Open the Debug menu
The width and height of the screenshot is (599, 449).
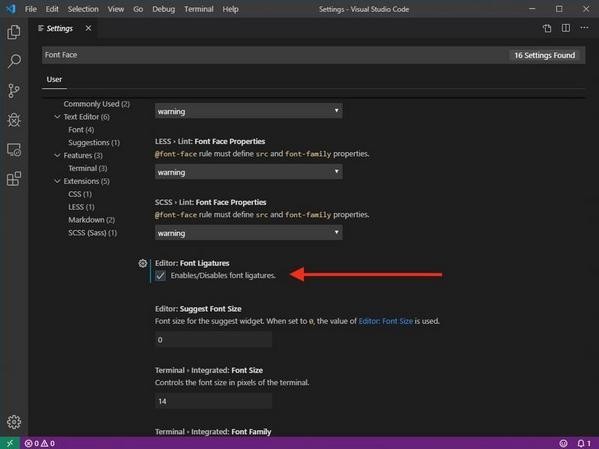click(x=164, y=9)
